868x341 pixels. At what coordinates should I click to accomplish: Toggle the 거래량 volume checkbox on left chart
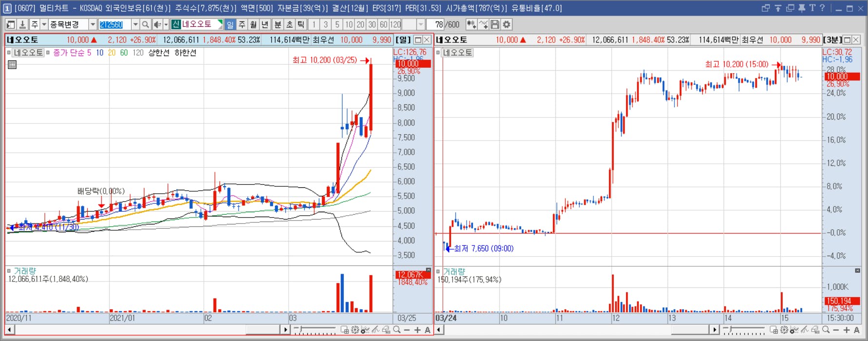9,271
